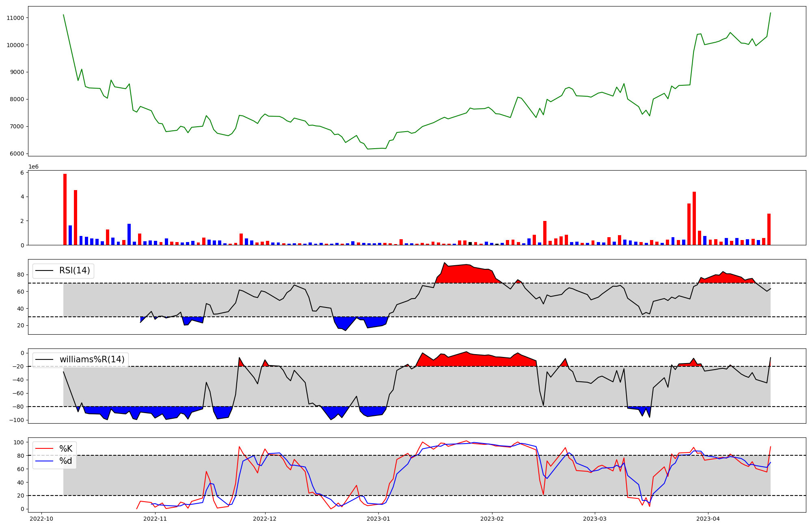
Task: Click black line swatch in RSI legend
Action: [x=44, y=270]
